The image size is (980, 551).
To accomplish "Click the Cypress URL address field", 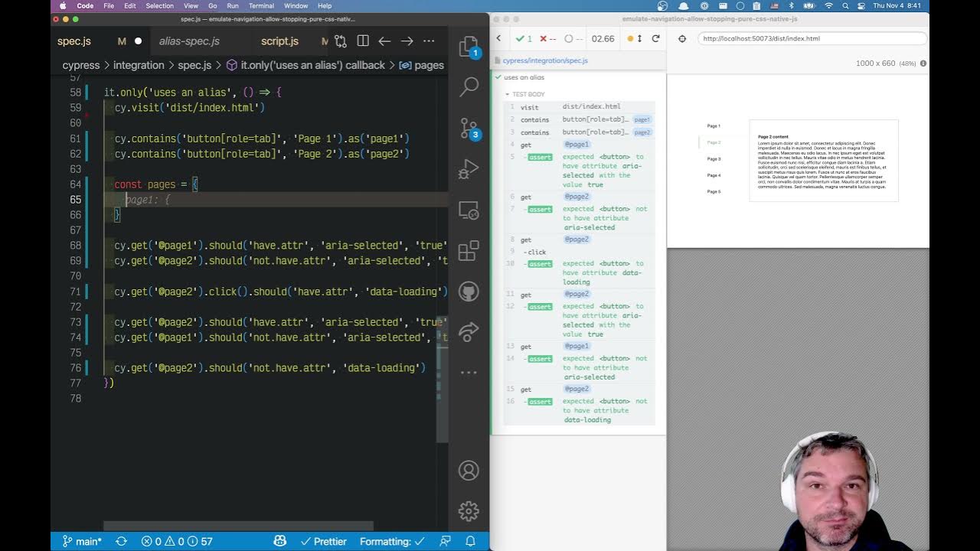I will pos(812,38).
